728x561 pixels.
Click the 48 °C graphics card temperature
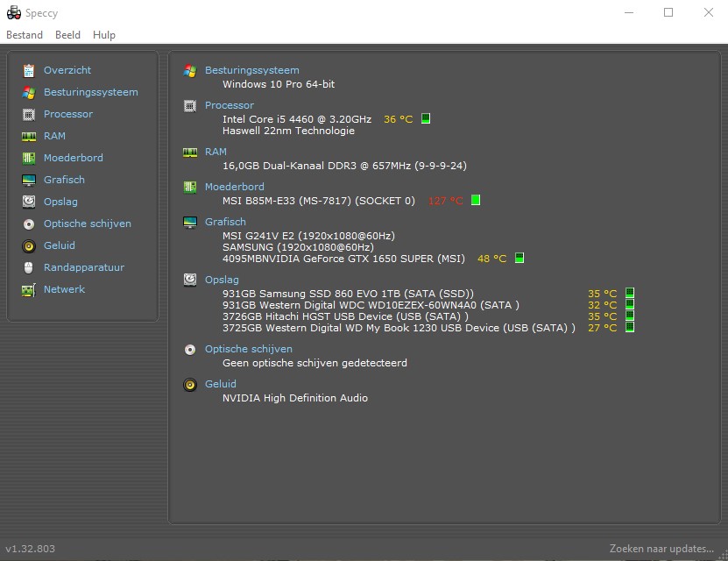tap(492, 259)
